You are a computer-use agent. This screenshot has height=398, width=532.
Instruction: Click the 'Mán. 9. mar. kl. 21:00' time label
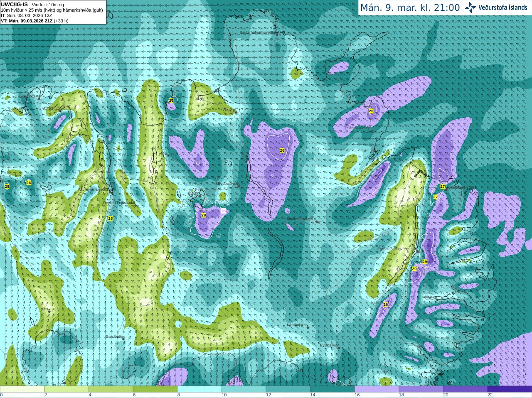click(x=410, y=7)
